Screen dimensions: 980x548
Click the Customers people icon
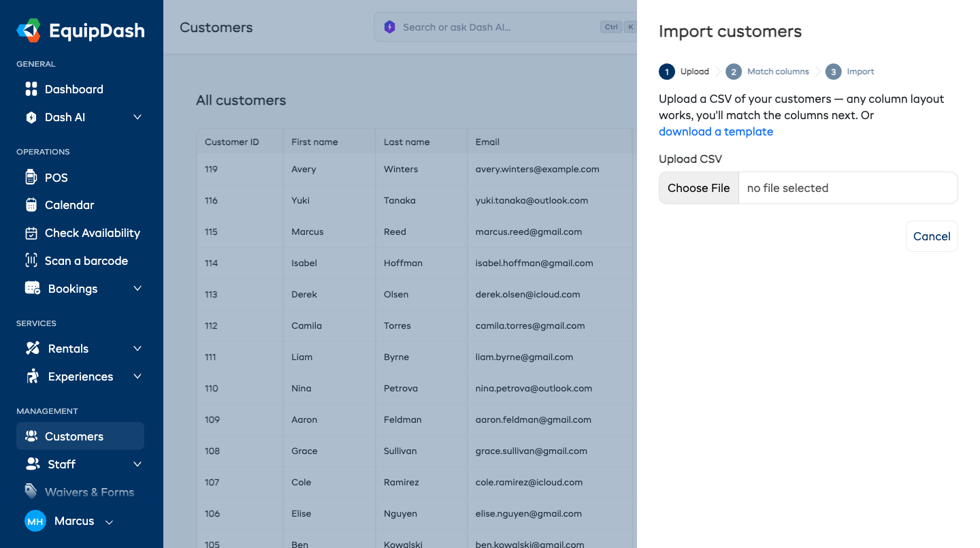[x=31, y=436]
